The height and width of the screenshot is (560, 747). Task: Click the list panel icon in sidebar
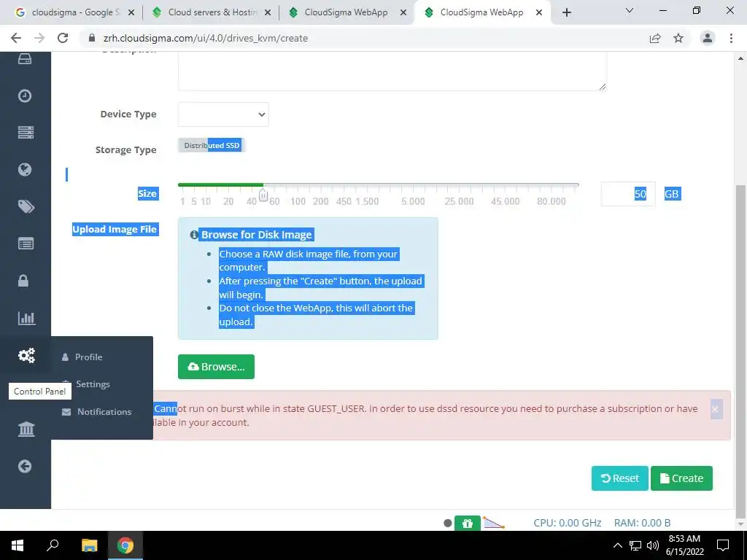26,244
